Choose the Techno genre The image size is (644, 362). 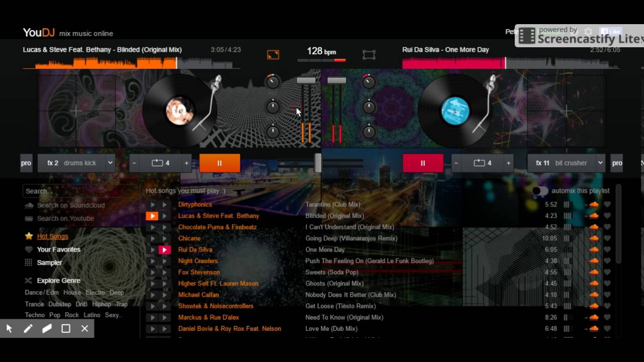coord(35,315)
